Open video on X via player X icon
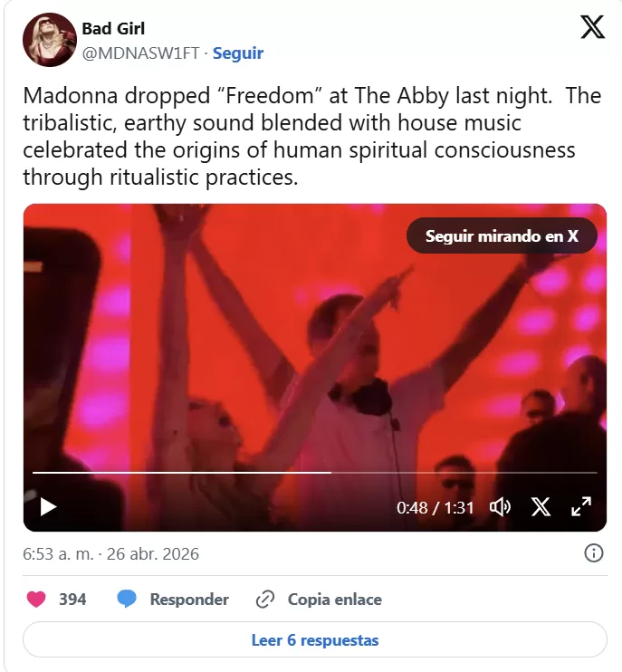This screenshot has height=672, width=622. [541, 507]
